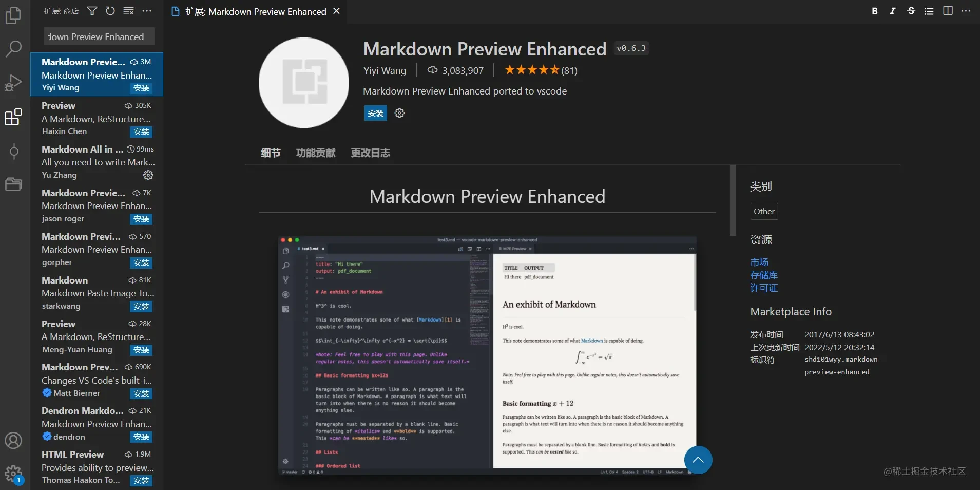Open the Extensions view icon
Viewport: 980px width, 490px height.
(x=13, y=117)
